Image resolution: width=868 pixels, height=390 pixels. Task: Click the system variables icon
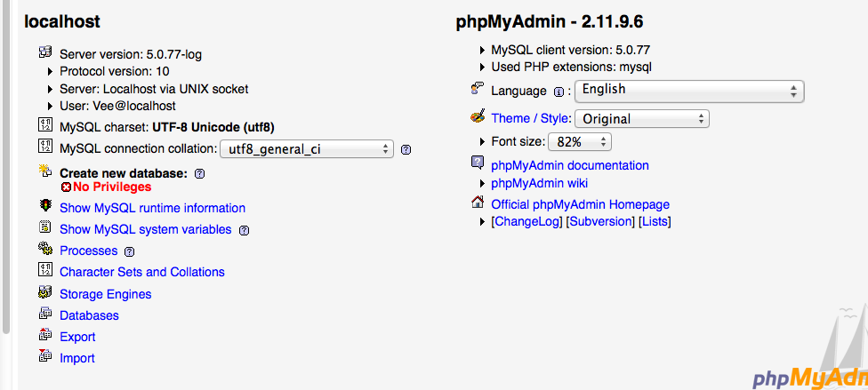44,227
